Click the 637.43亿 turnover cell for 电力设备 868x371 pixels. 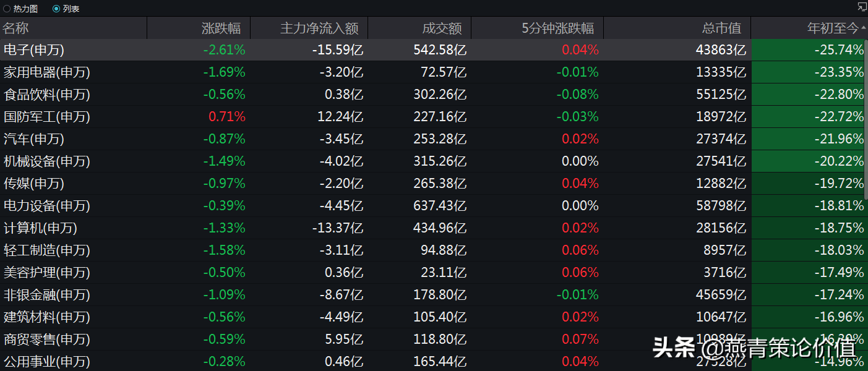(x=440, y=206)
